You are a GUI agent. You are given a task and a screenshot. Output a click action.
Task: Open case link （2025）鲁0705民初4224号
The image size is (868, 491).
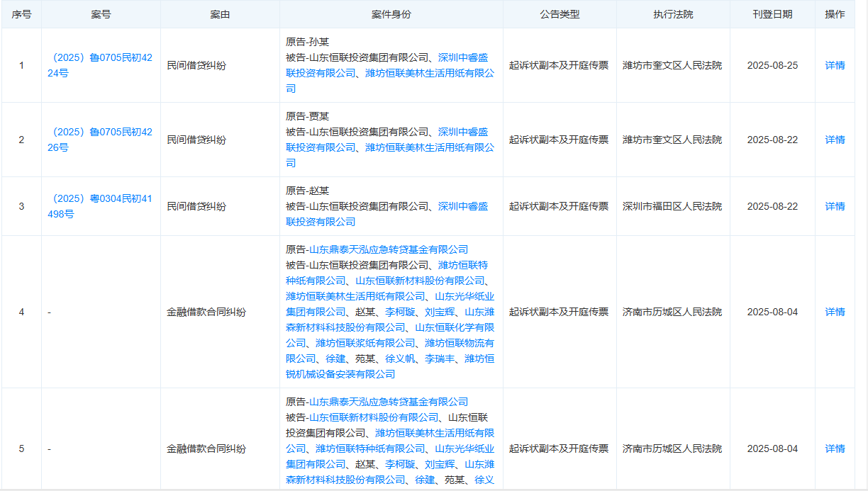point(100,65)
